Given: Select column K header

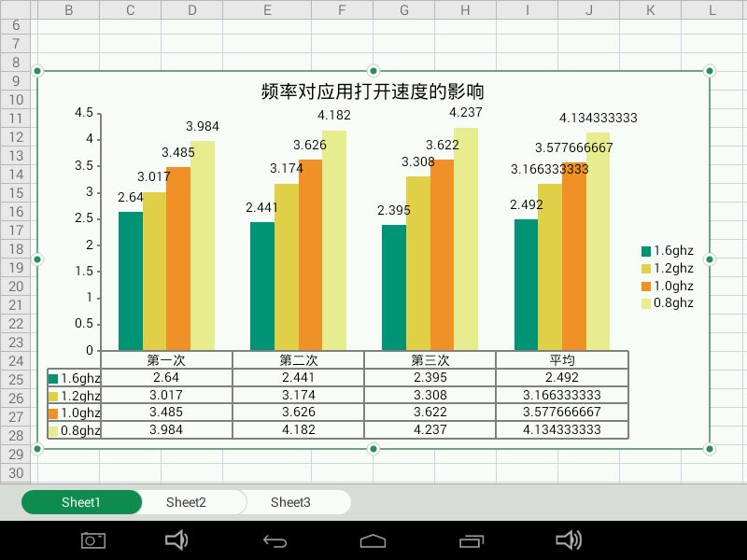Looking at the screenshot, I should point(650,9).
